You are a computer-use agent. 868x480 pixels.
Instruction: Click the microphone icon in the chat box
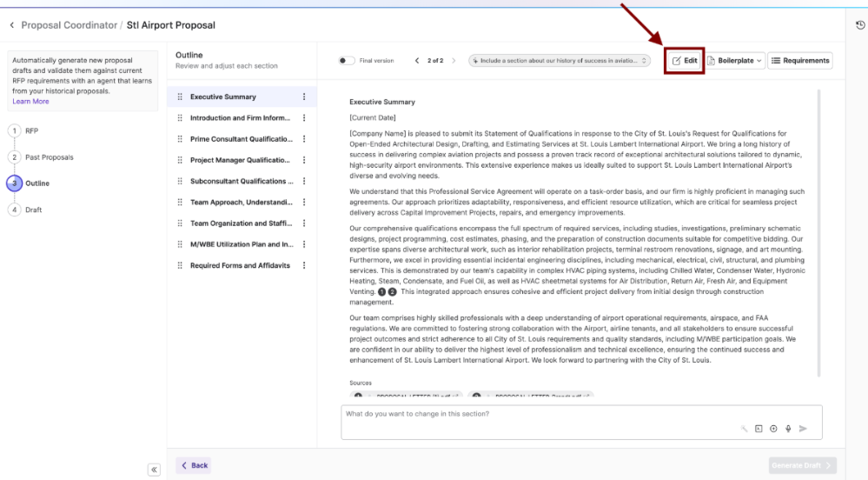coord(788,429)
